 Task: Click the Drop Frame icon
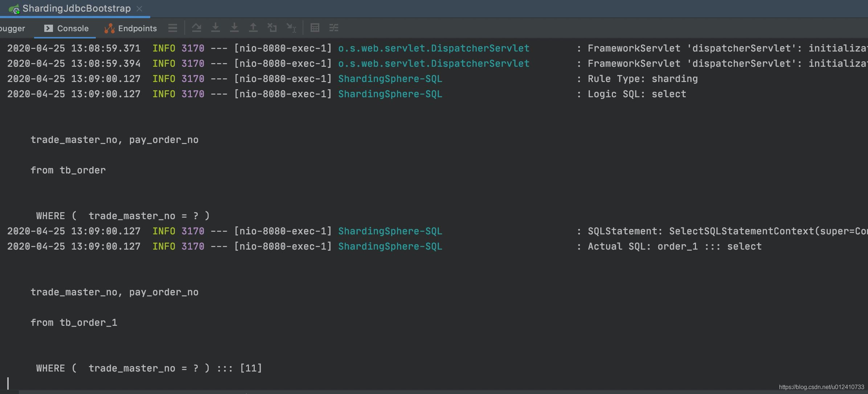coord(272,28)
